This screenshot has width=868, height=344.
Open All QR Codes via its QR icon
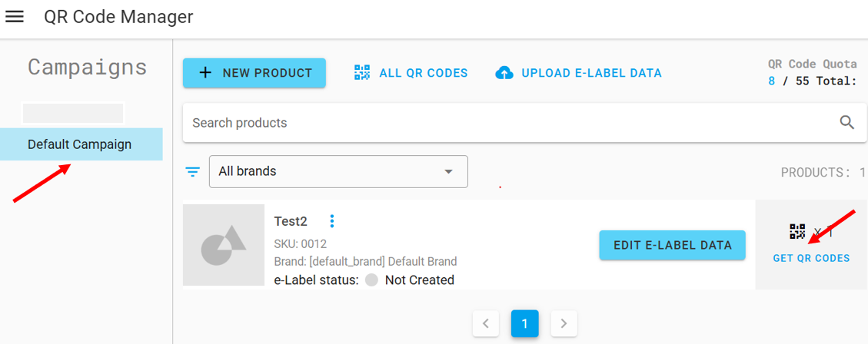click(362, 73)
